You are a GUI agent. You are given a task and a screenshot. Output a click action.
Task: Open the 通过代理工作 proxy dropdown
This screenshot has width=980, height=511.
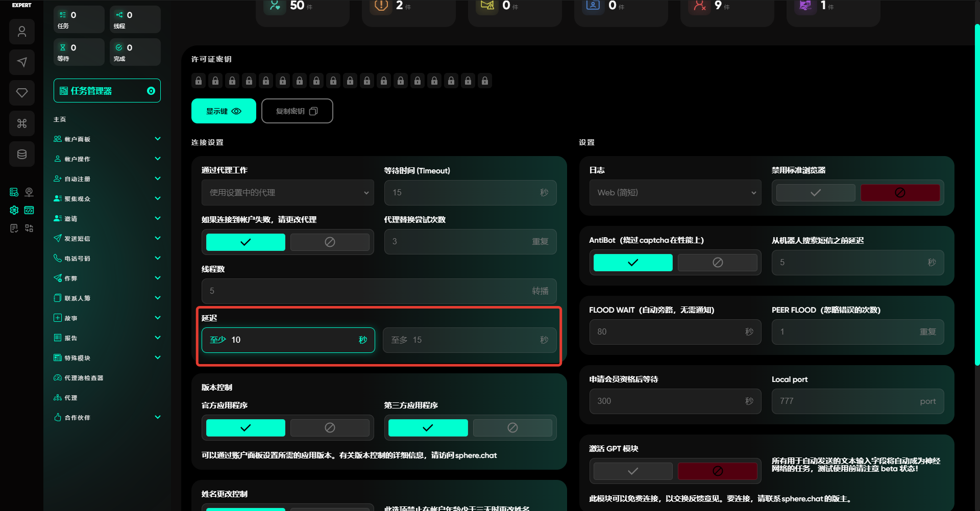tap(287, 193)
